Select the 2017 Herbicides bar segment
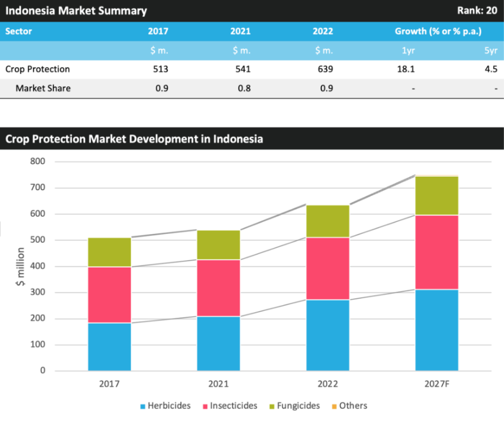 pos(109,347)
